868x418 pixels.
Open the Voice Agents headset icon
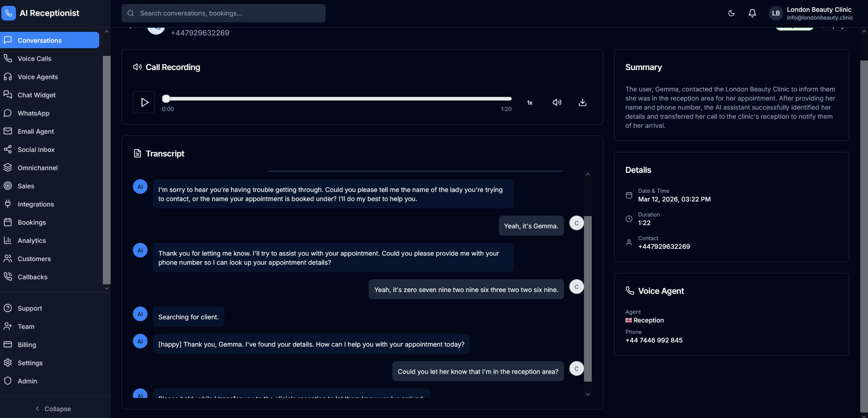coord(8,77)
